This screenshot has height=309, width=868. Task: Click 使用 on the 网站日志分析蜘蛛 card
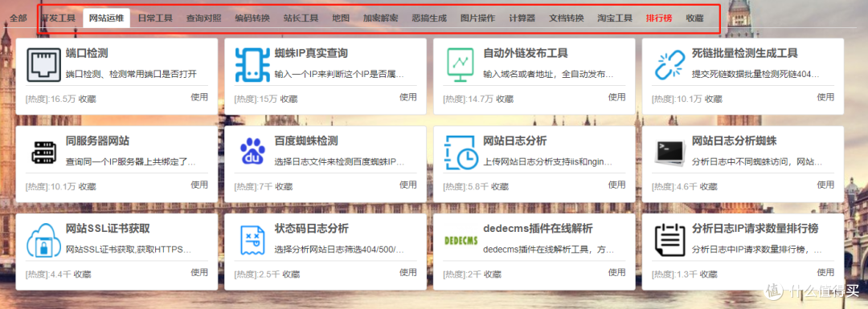826,185
